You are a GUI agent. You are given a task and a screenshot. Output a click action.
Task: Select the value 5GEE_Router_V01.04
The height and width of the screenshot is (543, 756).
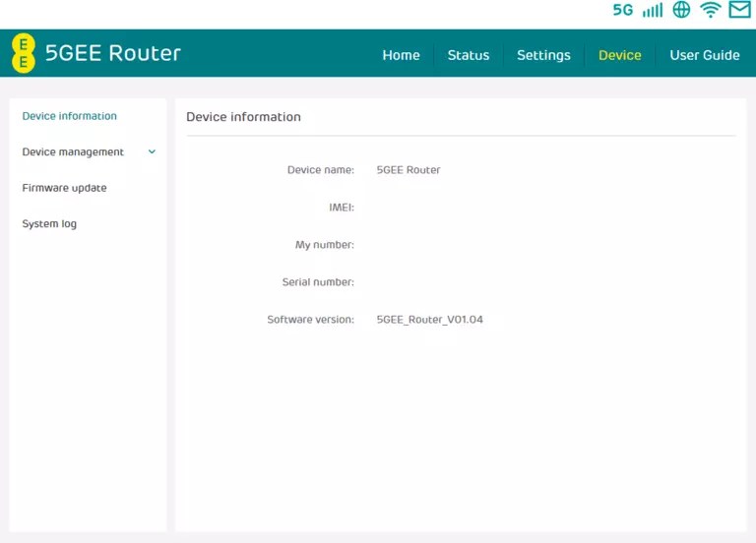pyautogui.click(x=429, y=320)
